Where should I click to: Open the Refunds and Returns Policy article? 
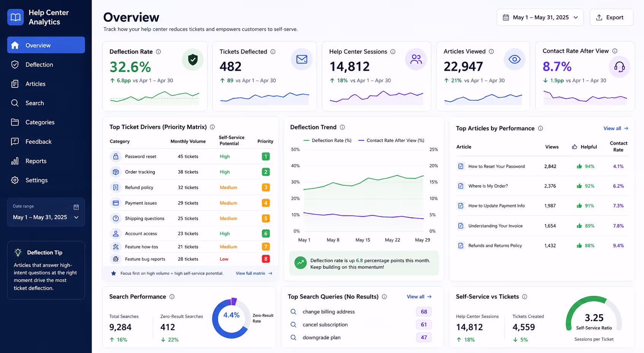tap(495, 245)
